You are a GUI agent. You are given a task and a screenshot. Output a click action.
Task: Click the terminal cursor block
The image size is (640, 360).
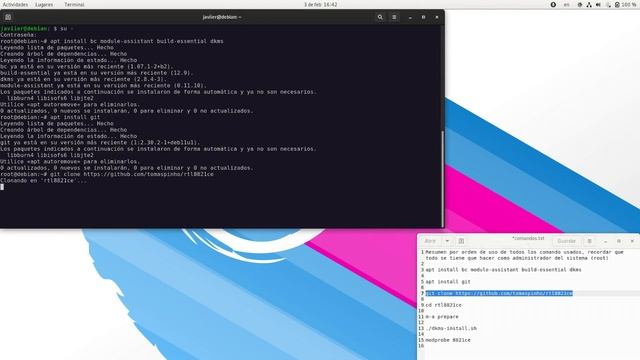pos(2,187)
